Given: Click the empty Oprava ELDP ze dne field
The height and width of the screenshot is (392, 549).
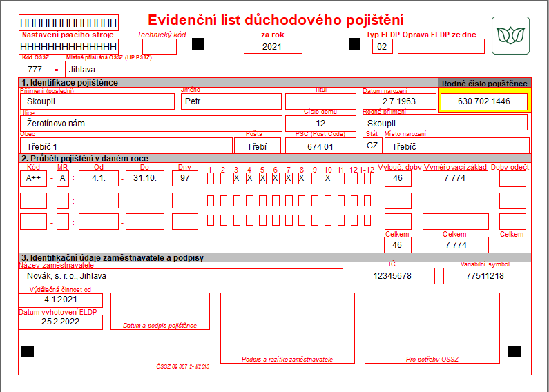Looking at the screenshot, I should click(x=441, y=46).
